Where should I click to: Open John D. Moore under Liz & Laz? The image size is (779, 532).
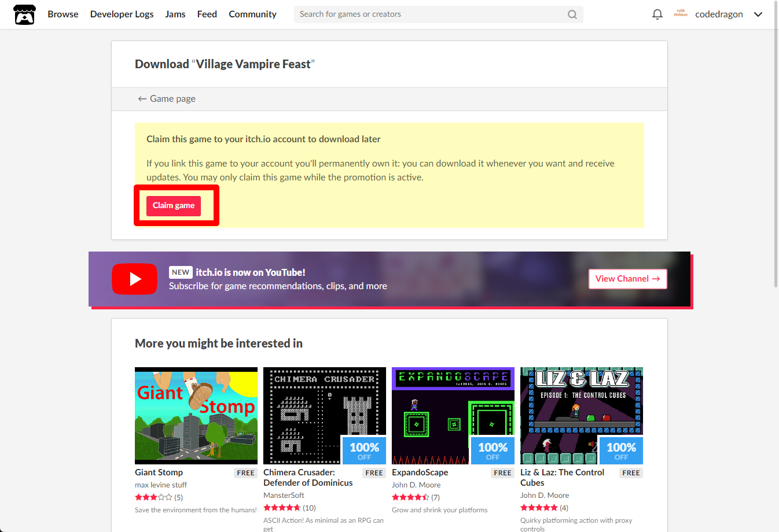coord(545,496)
